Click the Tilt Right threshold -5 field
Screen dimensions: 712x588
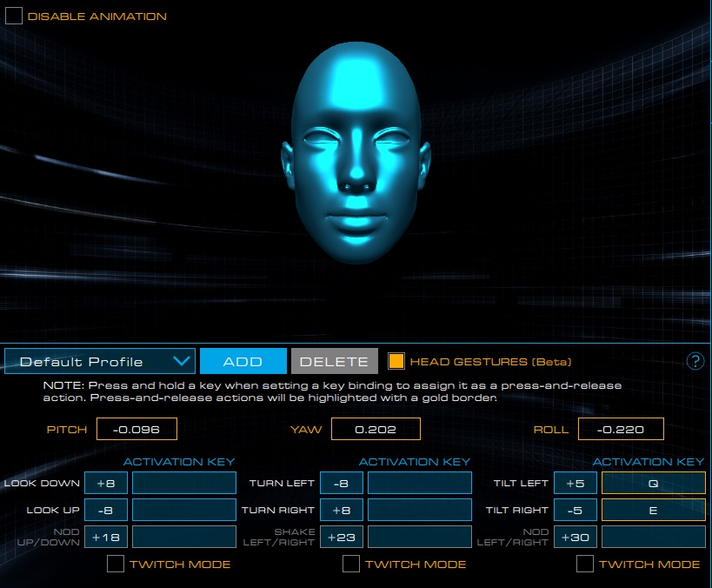click(x=576, y=510)
